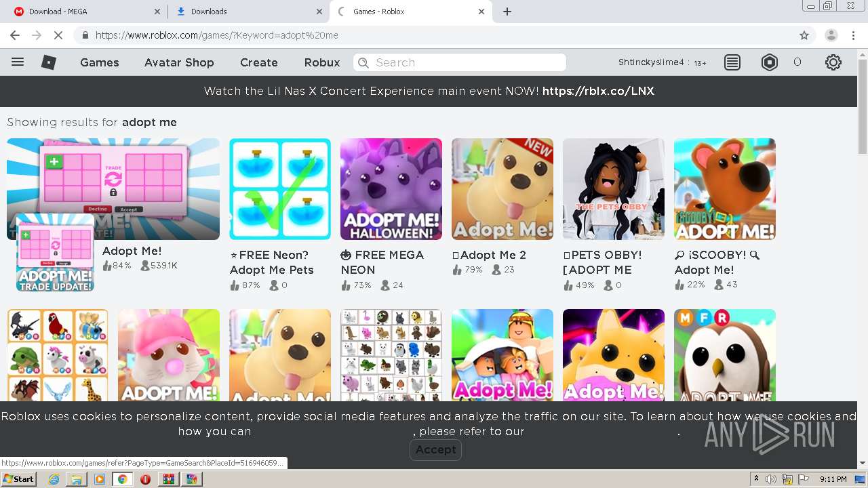Image resolution: width=868 pixels, height=488 pixels.
Task: Open The Pets Obby thumbnail
Action: [x=614, y=189]
